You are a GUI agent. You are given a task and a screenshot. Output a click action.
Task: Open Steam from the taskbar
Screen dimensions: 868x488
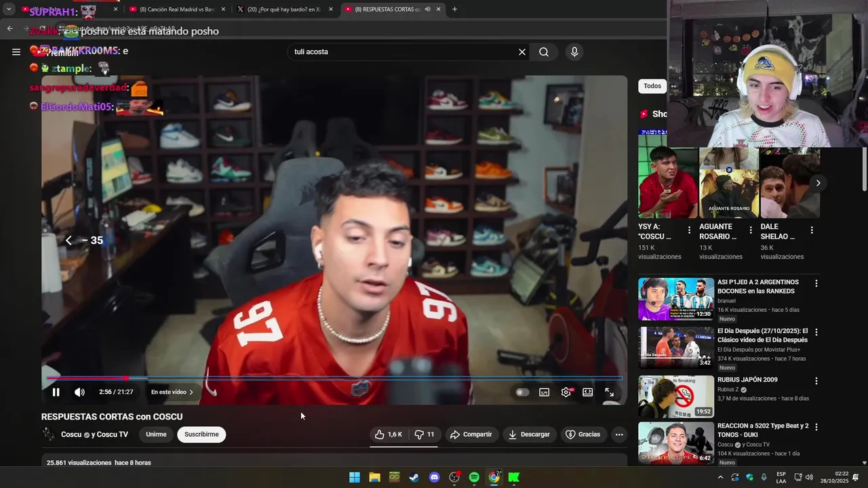[414, 477]
